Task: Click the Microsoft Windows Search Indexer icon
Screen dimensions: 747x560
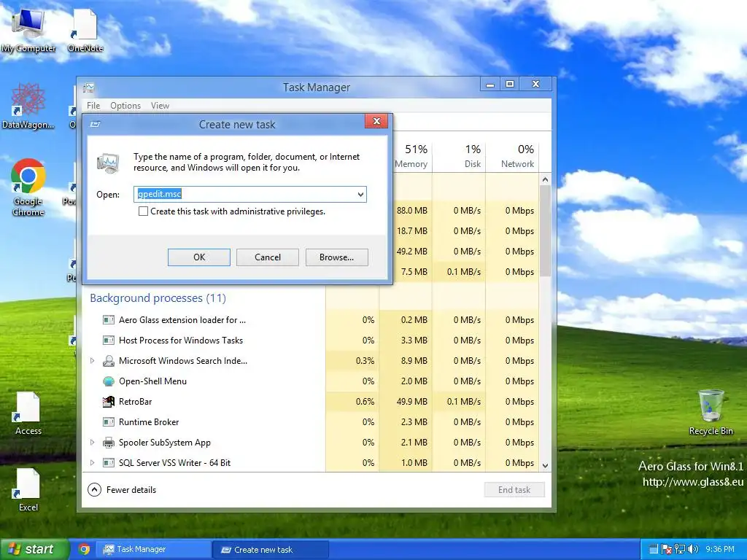Action: click(x=109, y=361)
